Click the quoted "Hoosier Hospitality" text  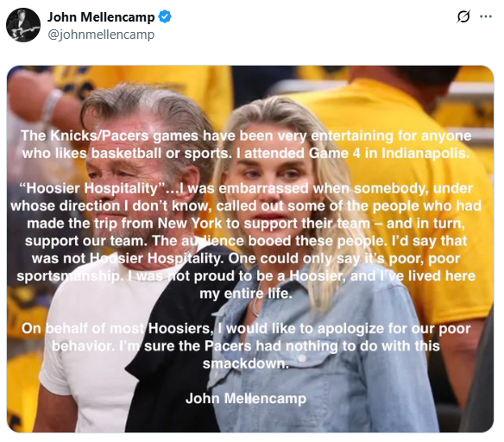[93, 188]
